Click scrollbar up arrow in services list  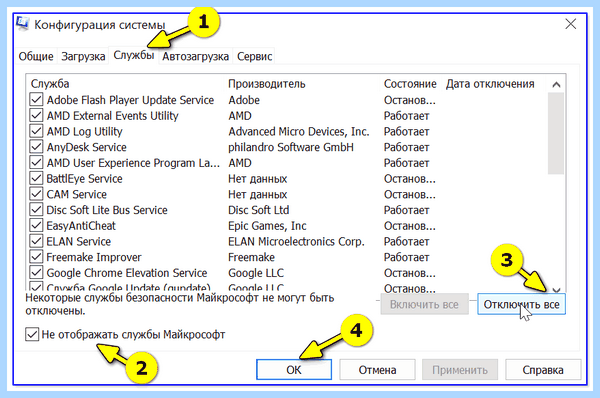tap(556, 85)
